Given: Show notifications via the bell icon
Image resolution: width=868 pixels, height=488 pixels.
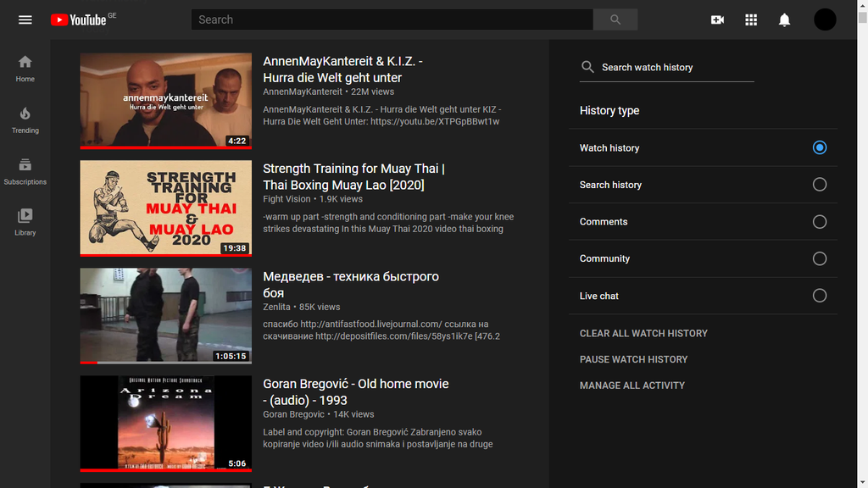Looking at the screenshot, I should click(785, 19).
